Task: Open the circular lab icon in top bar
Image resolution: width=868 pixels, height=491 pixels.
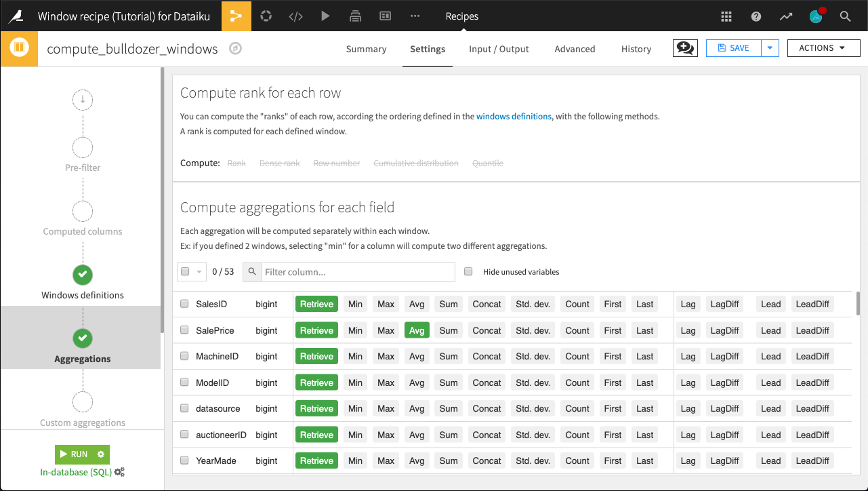Action: tap(266, 16)
